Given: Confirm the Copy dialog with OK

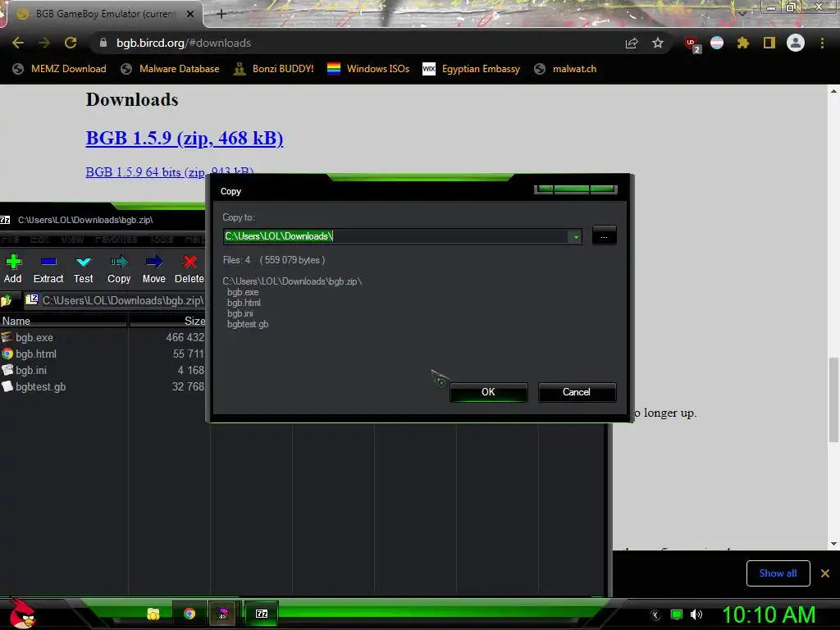Looking at the screenshot, I should click(x=489, y=392).
